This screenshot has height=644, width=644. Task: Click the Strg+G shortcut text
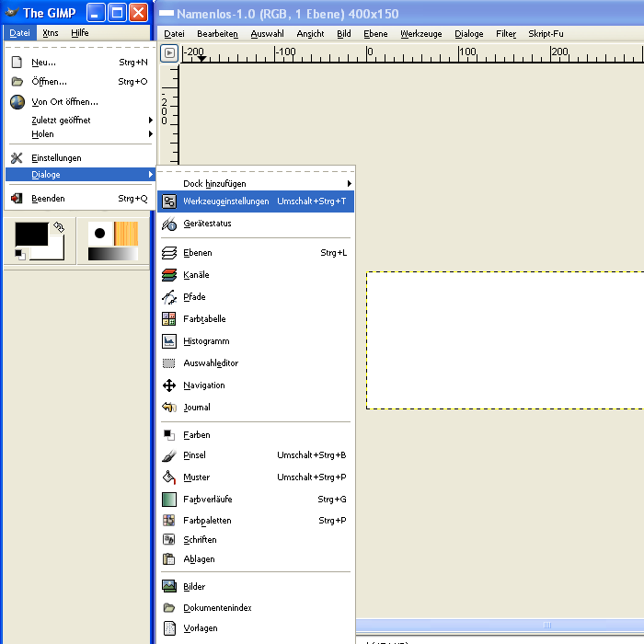click(x=332, y=499)
